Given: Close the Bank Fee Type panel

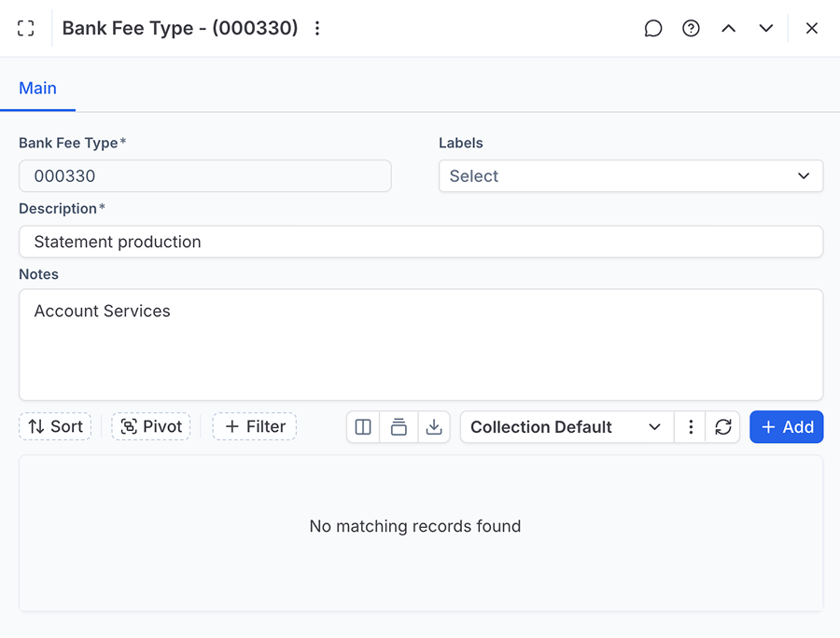Looking at the screenshot, I should [x=812, y=28].
